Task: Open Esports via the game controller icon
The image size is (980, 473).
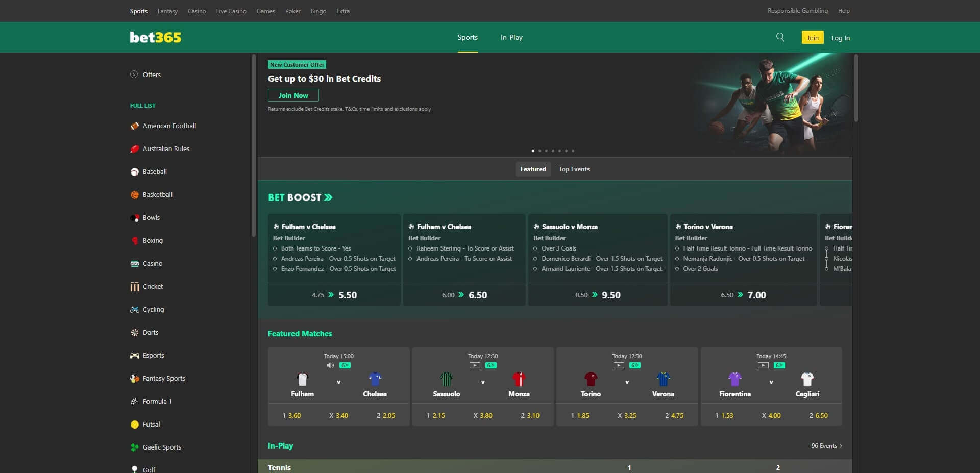Action: pyautogui.click(x=134, y=355)
